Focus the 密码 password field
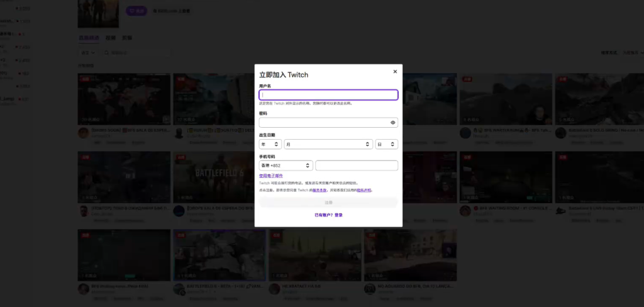Viewport: 644px width, 307px height. point(324,123)
